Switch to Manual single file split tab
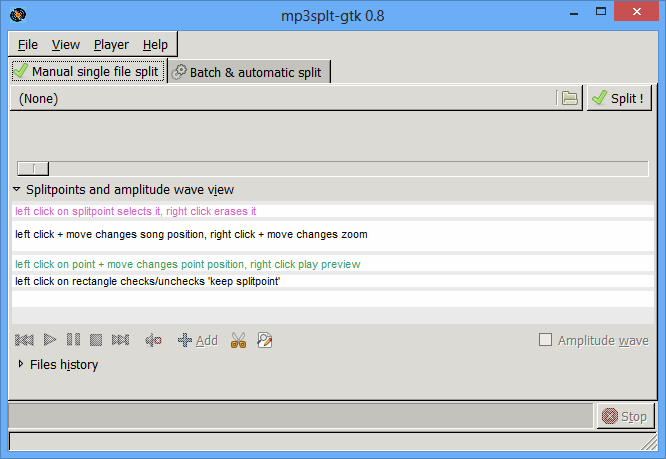Screen dimensions: 666x459 [88, 71]
